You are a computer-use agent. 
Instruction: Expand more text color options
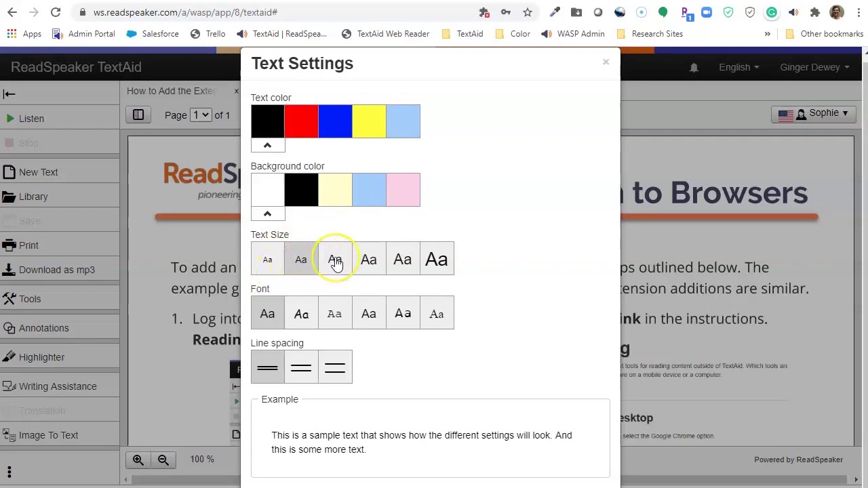[x=267, y=145]
